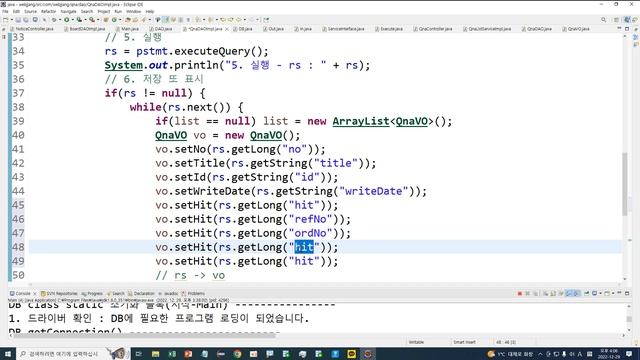Click the New Java Class toolbar icon
Image resolution: width=640 pixels, height=360 pixels.
tap(114, 20)
